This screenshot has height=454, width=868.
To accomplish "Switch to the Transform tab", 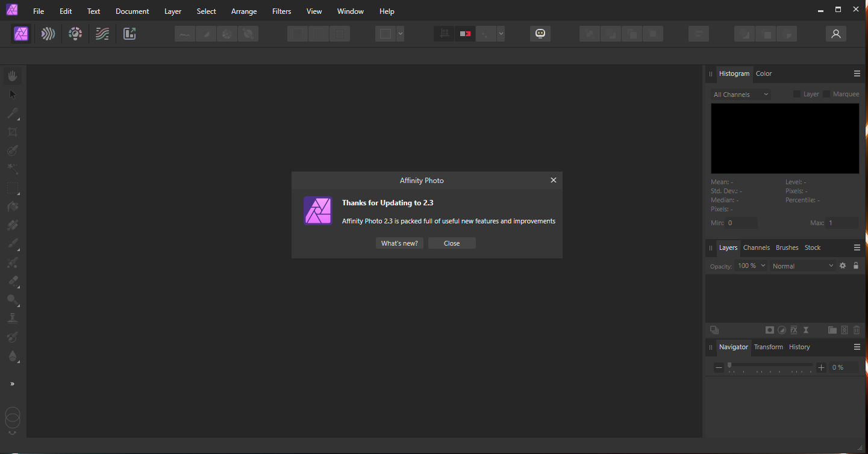I will (769, 347).
